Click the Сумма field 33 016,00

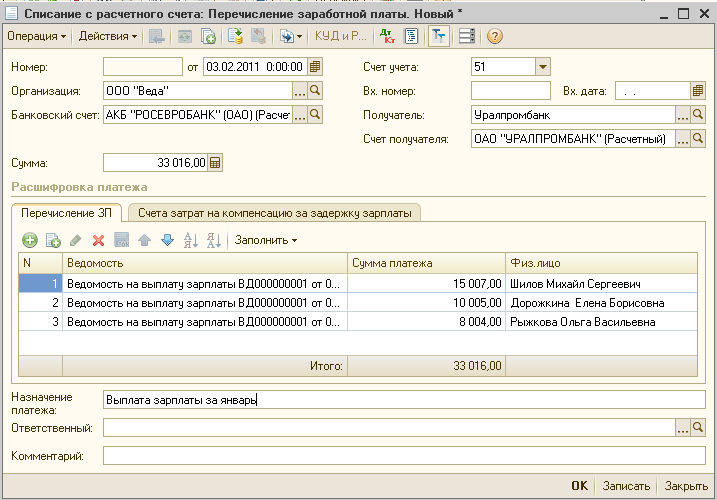(x=155, y=163)
